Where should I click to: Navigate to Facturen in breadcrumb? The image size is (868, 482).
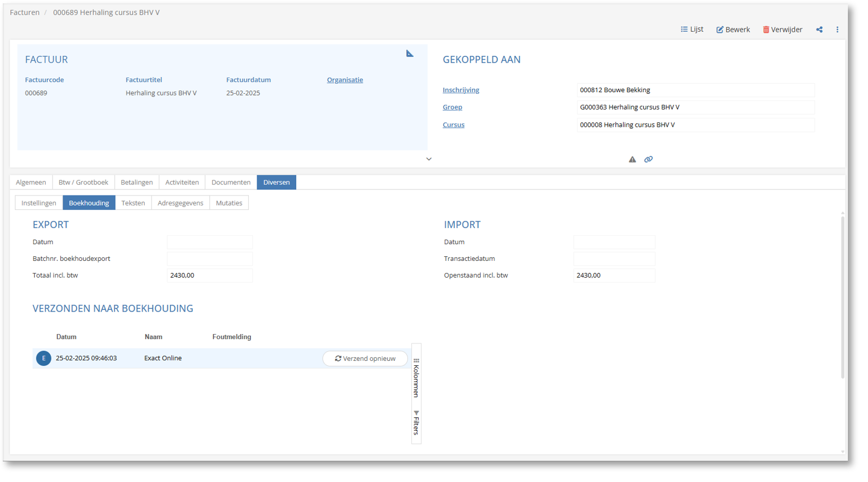tap(25, 12)
